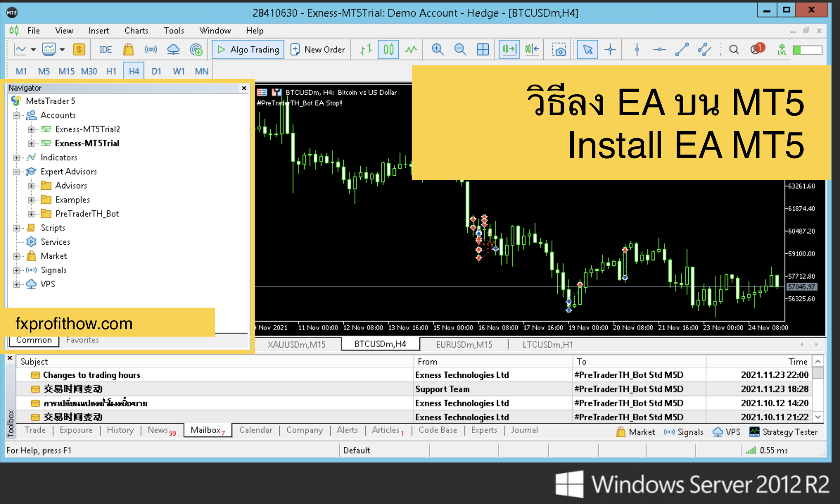Select the candlestick chart type icon

click(389, 49)
